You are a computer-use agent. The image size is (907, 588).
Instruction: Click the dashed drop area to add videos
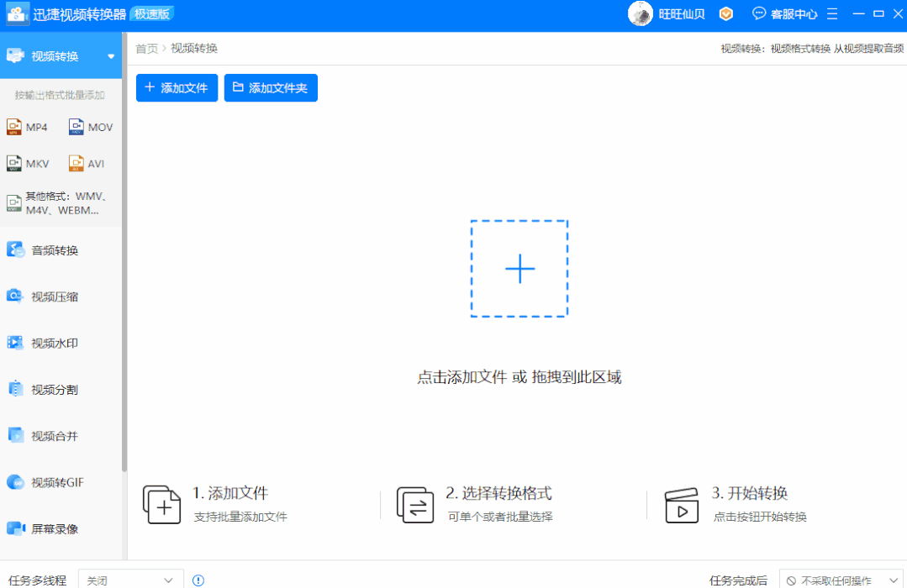pyautogui.click(x=519, y=267)
